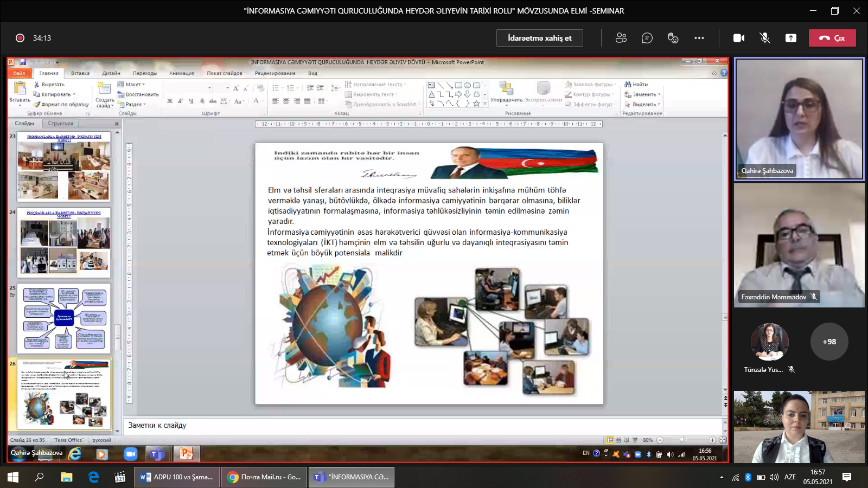Image resolution: width=868 pixels, height=488 pixels.
Task: Click the zoom slider handle in PowerPoint status bar
Action: pyautogui.click(x=682, y=440)
